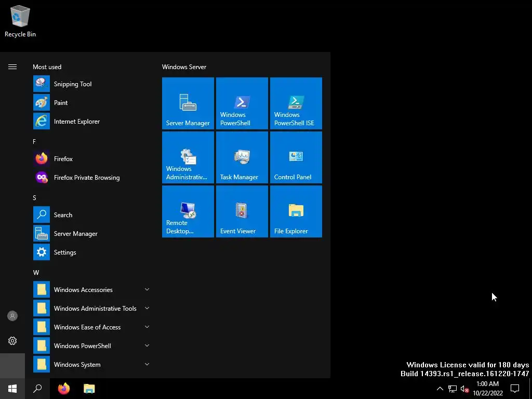Screen dimensions: 532x399
Task: Expand the hamburger menu in Start
Action: [x=12, y=67]
